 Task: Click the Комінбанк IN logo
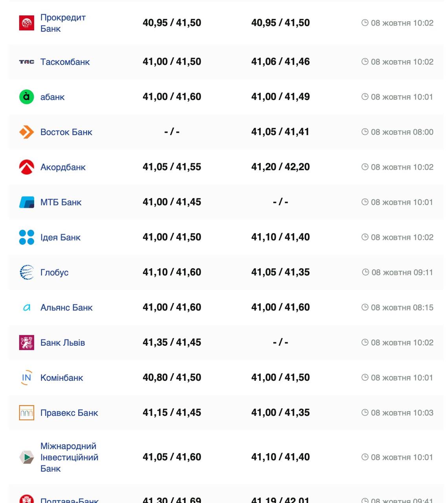(x=27, y=378)
